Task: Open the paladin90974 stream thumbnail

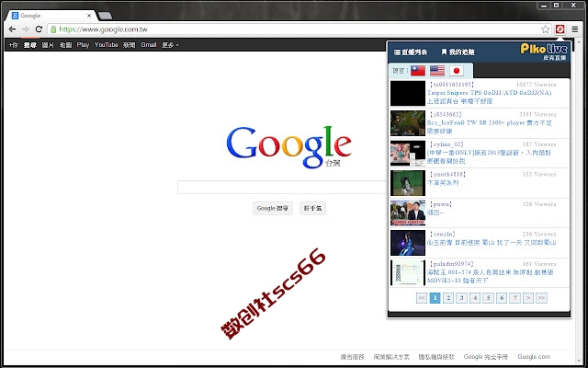Action: pyautogui.click(x=408, y=273)
